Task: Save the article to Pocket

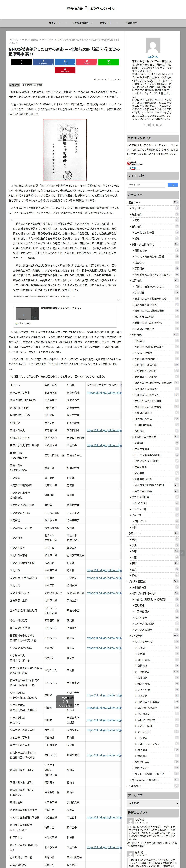Action: pyautogui.click(x=87, y=62)
